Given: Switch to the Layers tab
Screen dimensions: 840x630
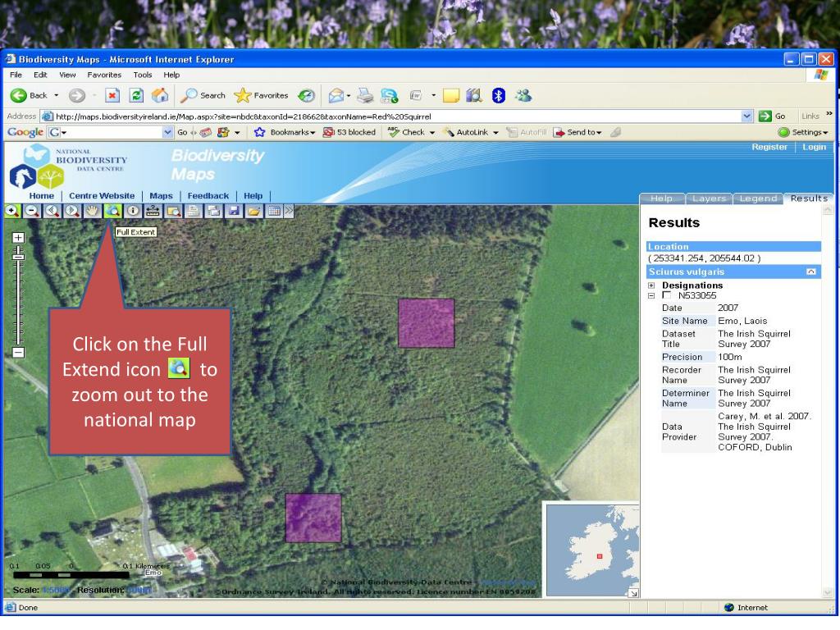Looking at the screenshot, I should pos(711,199).
